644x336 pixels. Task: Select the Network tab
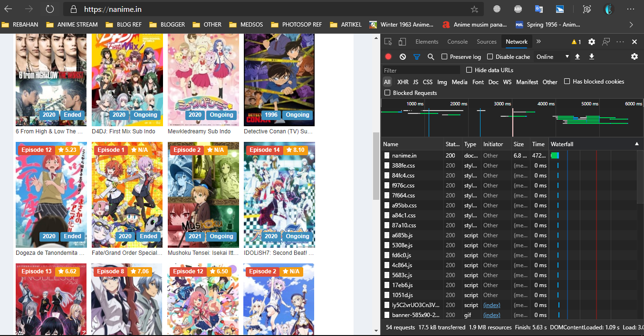pyautogui.click(x=517, y=42)
